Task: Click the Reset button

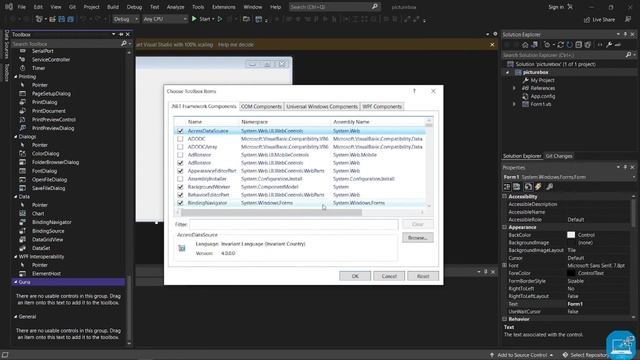Action: coord(423,276)
